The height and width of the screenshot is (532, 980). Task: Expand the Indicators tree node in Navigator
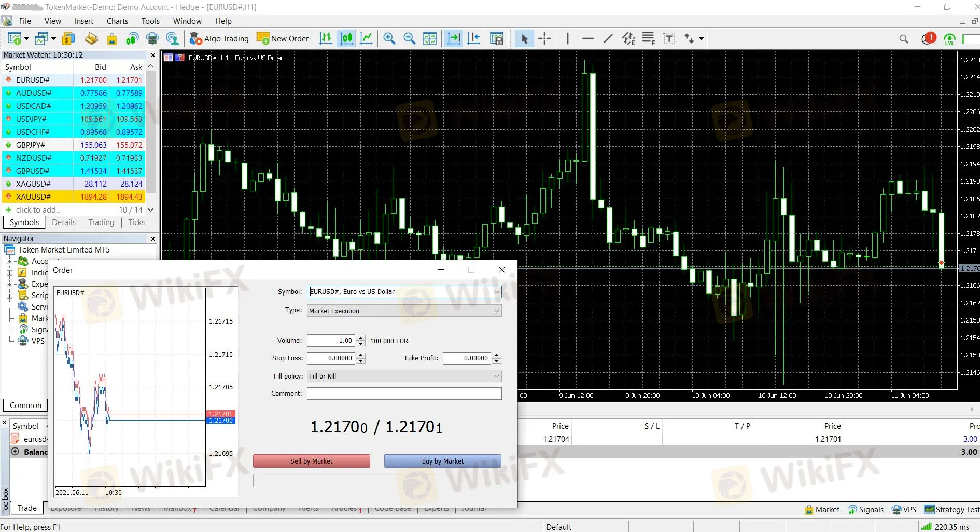[9, 273]
